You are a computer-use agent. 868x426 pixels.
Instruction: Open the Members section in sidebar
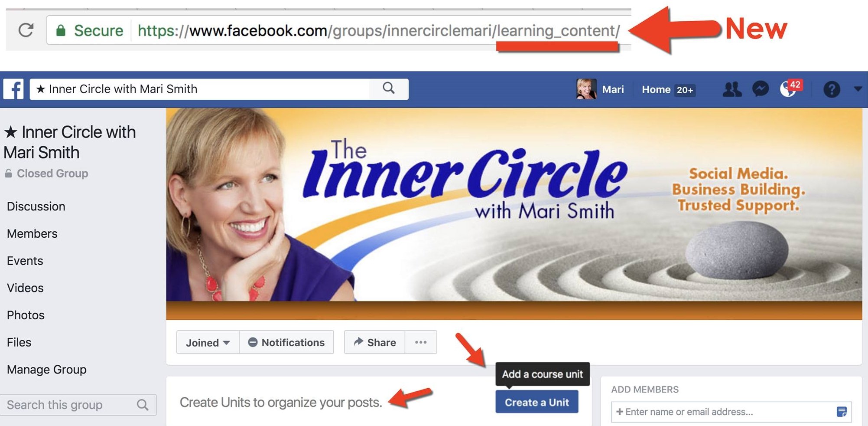coord(32,234)
